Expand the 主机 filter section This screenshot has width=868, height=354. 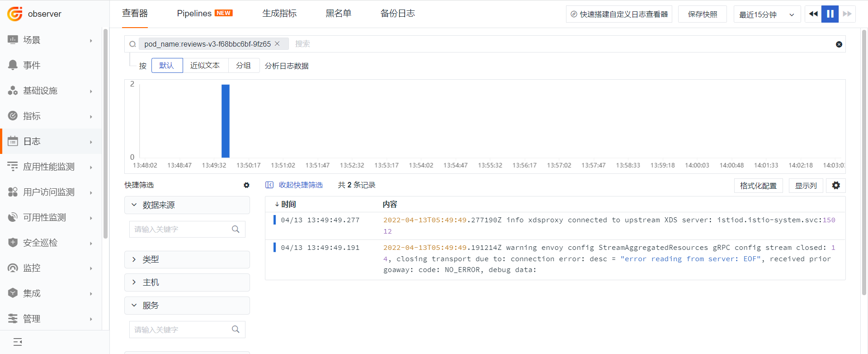pyautogui.click(x=187, y=282)
